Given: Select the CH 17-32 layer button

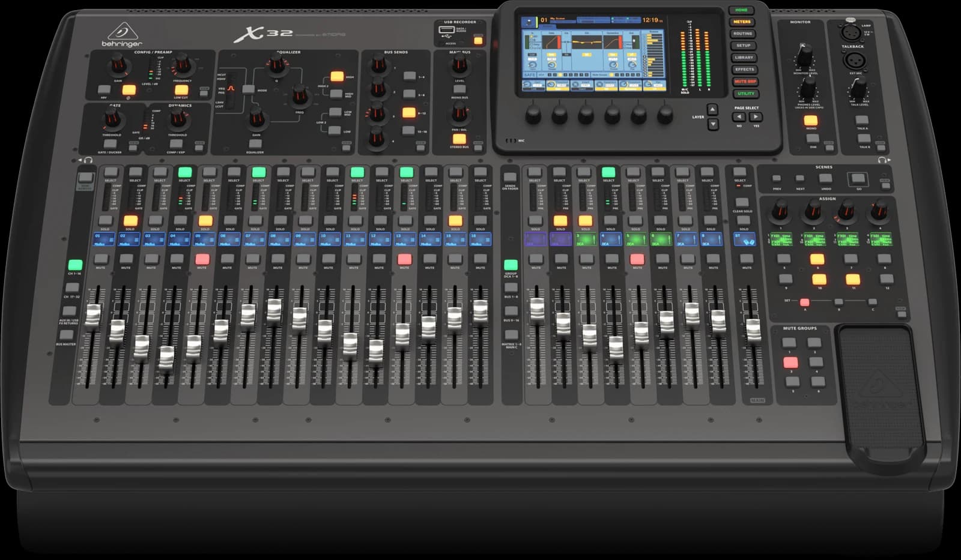Looking at the screenshot, I should point(72,288).
